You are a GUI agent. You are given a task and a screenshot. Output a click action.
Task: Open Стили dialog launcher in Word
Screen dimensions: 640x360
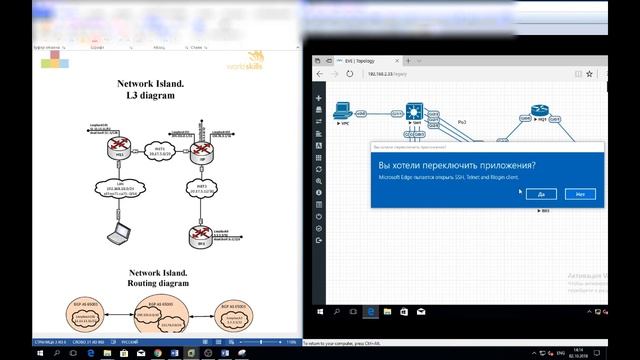coord(206,48)
